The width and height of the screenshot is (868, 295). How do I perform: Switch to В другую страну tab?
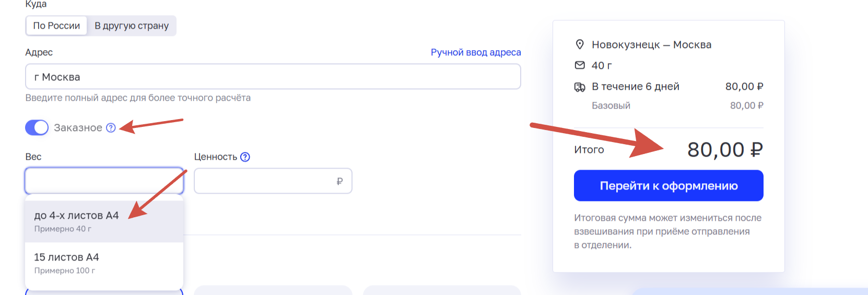click(x=132, y=26)
